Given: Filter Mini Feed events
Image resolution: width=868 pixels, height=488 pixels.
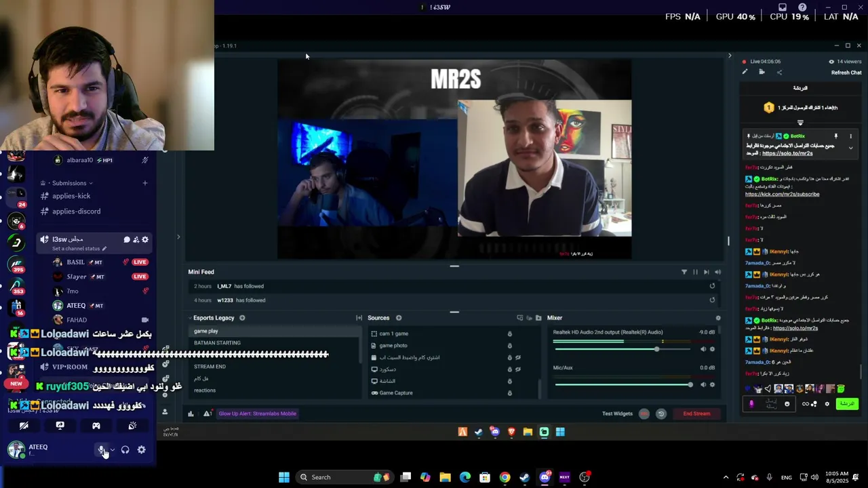Looking at the screenshot, I should click(684, 272).
